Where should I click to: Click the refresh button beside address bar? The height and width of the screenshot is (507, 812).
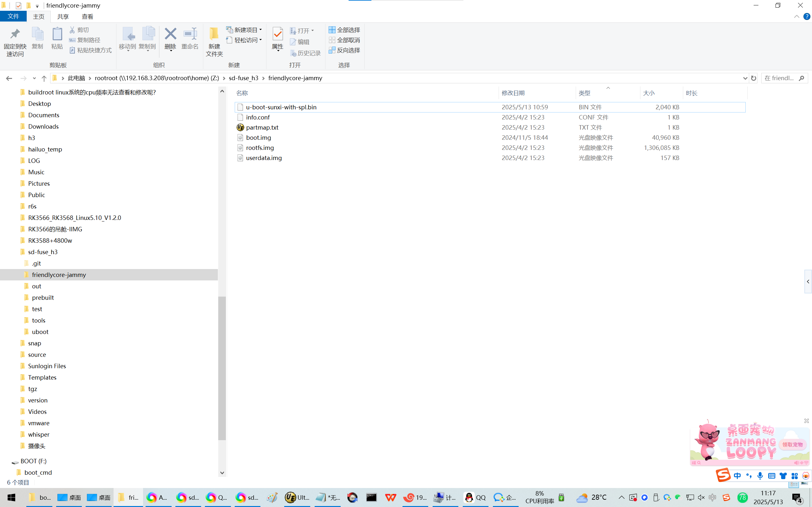754,78
